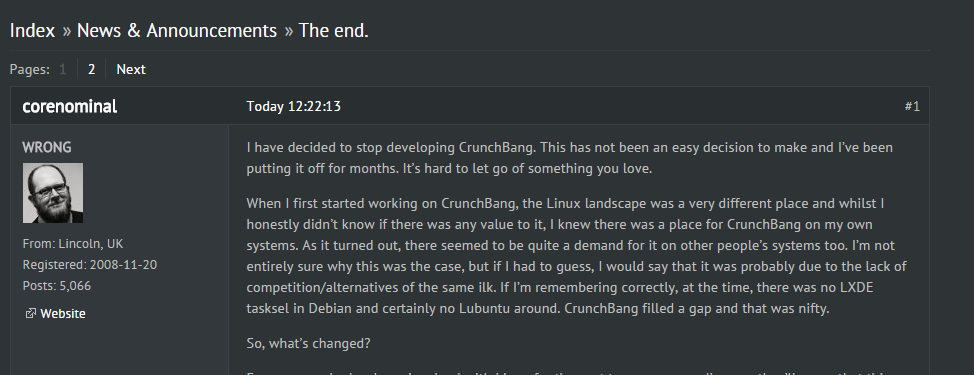The width and height of the screenshot is (974, 375).
Task: Go to the Index breadcrumb
Action: coord(32,30)
